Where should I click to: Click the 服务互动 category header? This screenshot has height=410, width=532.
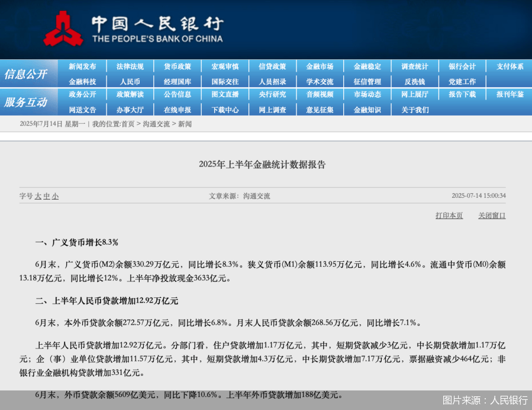pos(26,102)
